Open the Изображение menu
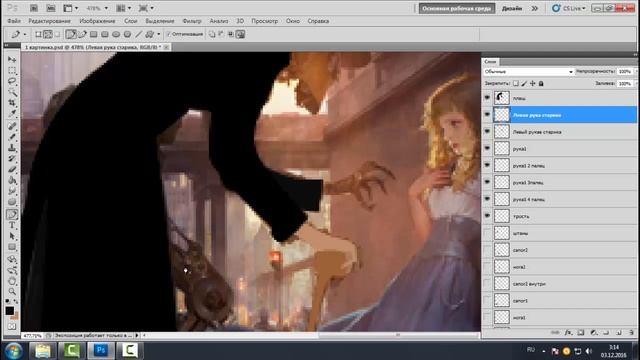The image size is (640, 360). [97, 21]
